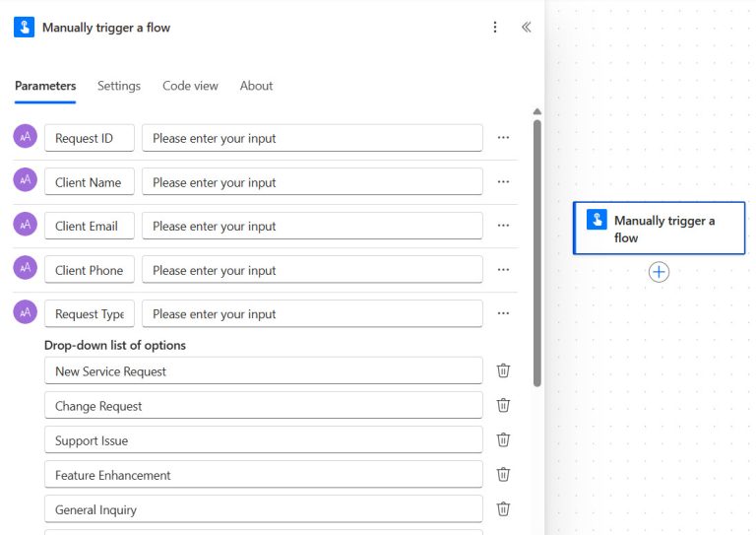This screenshot has width=756, height=535.
Task: Open the About tab
Action: [x=257, y=86]
